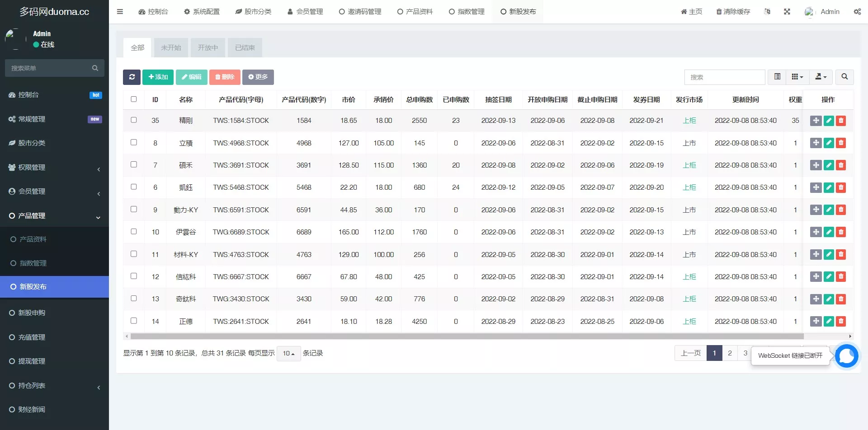Image resolution: width=868 pixels, height=430 pixels.
Task: Open the columns display dropdown
Action: click(x=797, y=77)
